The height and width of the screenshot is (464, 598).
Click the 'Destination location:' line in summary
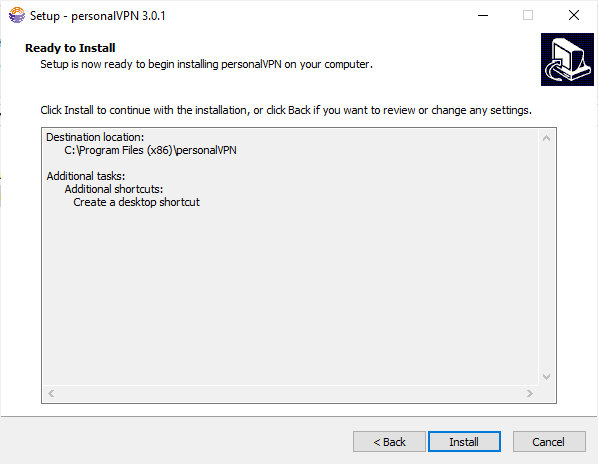[x=95, y=137]
